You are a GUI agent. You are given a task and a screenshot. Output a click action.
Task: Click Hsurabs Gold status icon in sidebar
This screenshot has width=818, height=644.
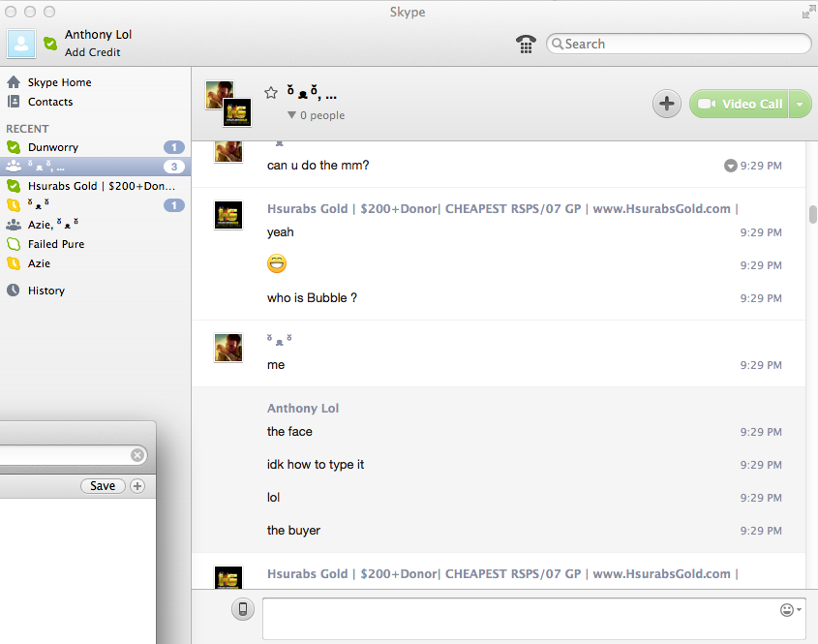point(14,186)
